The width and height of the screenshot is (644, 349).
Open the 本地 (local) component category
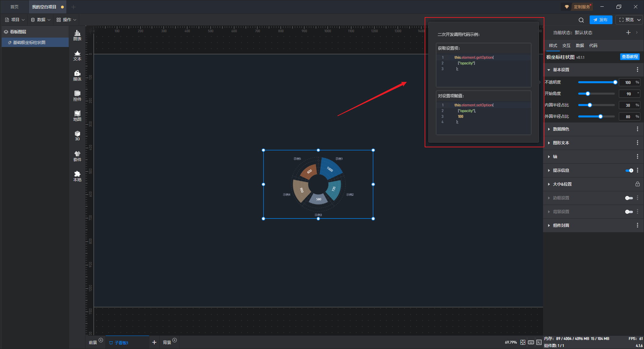pos(77,176)
